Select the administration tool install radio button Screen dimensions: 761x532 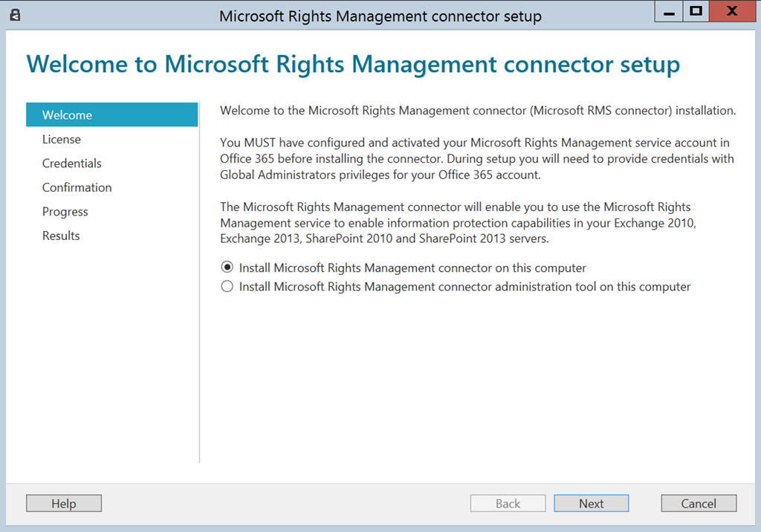tap(227, 287)
